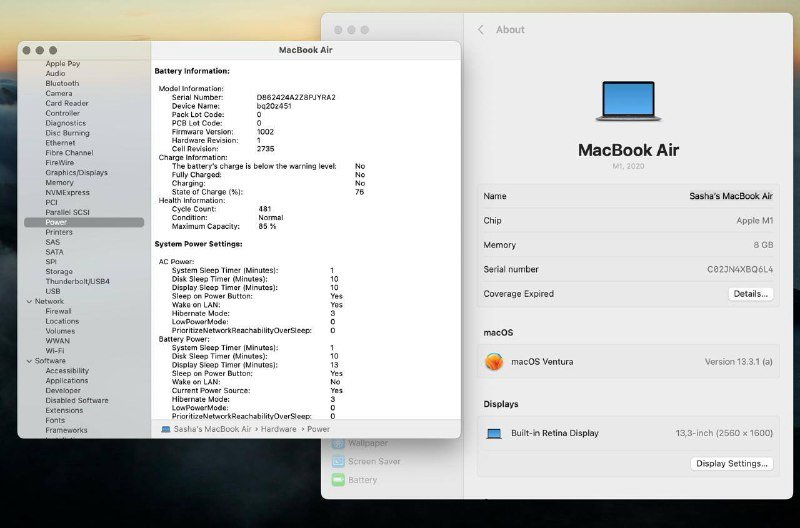Select the highlighted Power item in sidebar
The height and width of the screenshot is (528, 800).
coord(84,222)
